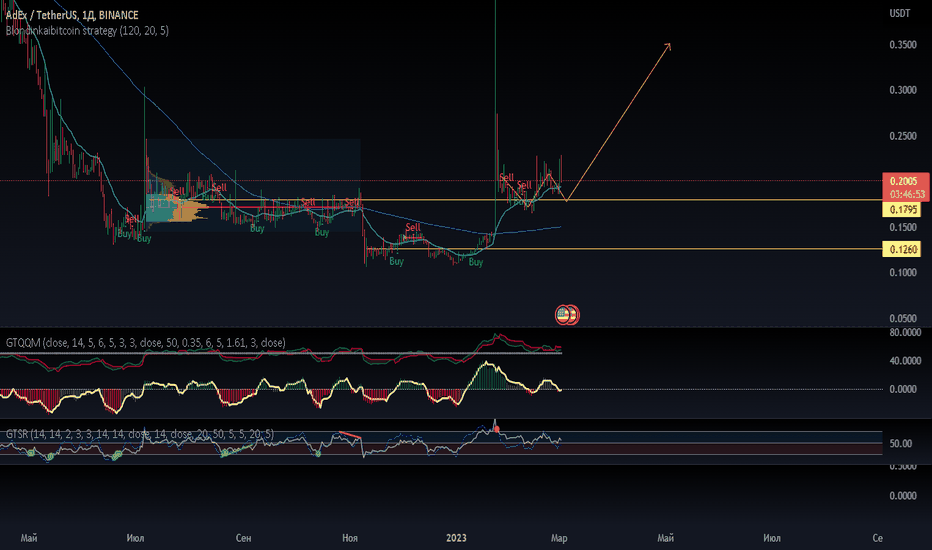The width and height of the screenshot is (932, 550).
Task: Click the Сен time axis label
Action: tap(243, 538)
